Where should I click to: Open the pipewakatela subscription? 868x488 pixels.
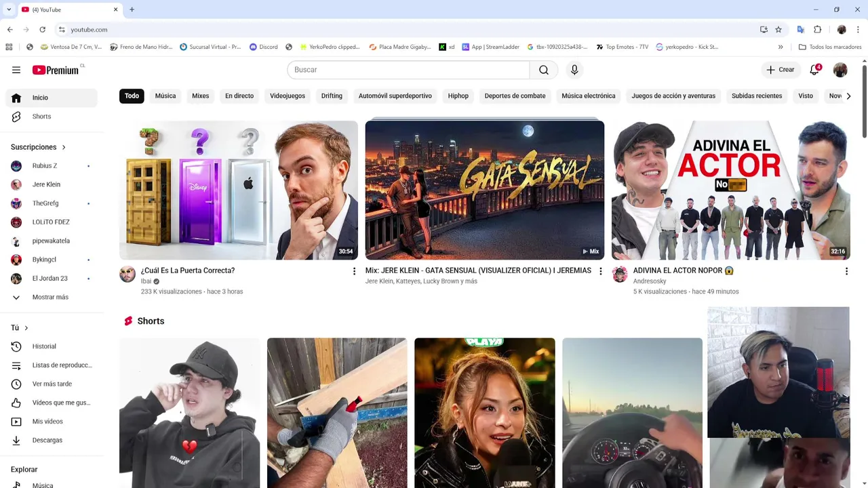52,241
